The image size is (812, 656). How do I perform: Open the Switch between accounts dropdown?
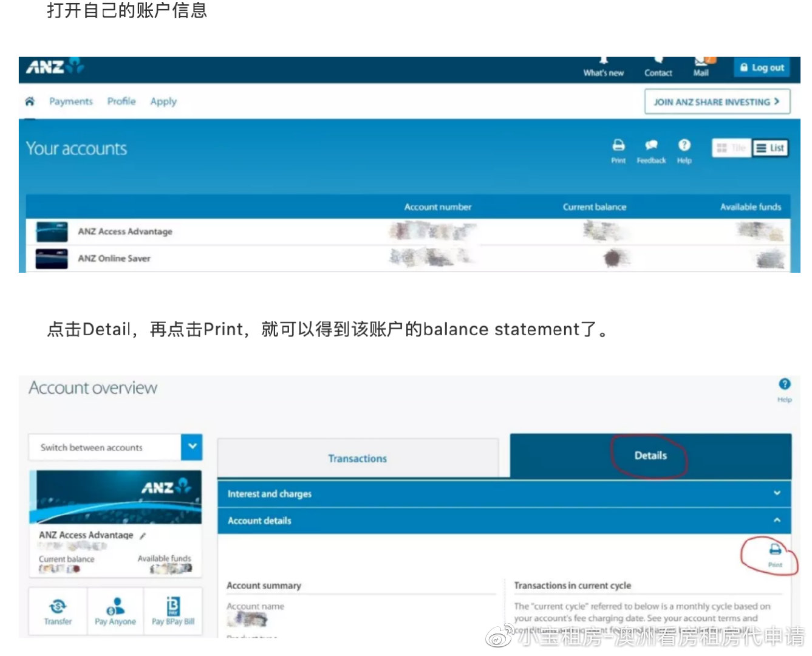click(x=192, y=447)
